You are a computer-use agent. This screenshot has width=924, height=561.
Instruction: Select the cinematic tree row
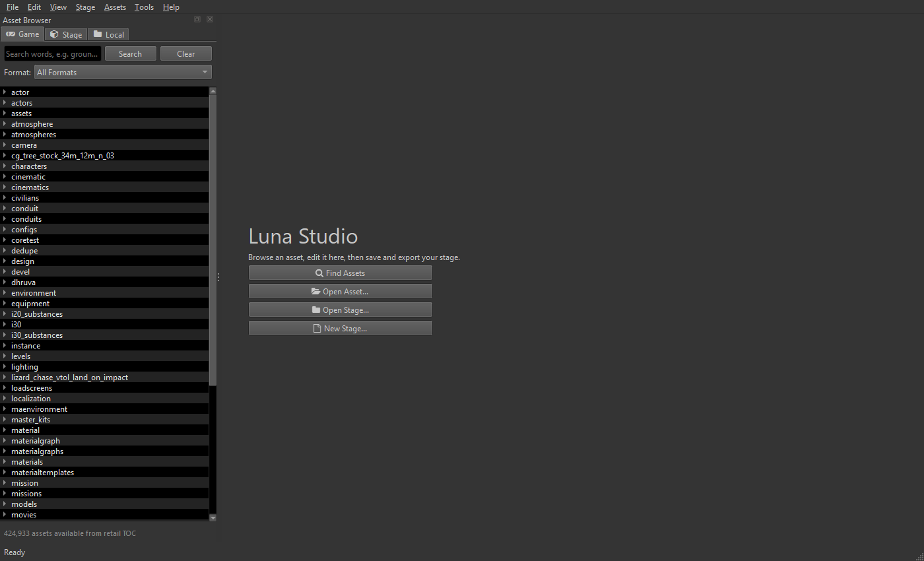[104, 177]
